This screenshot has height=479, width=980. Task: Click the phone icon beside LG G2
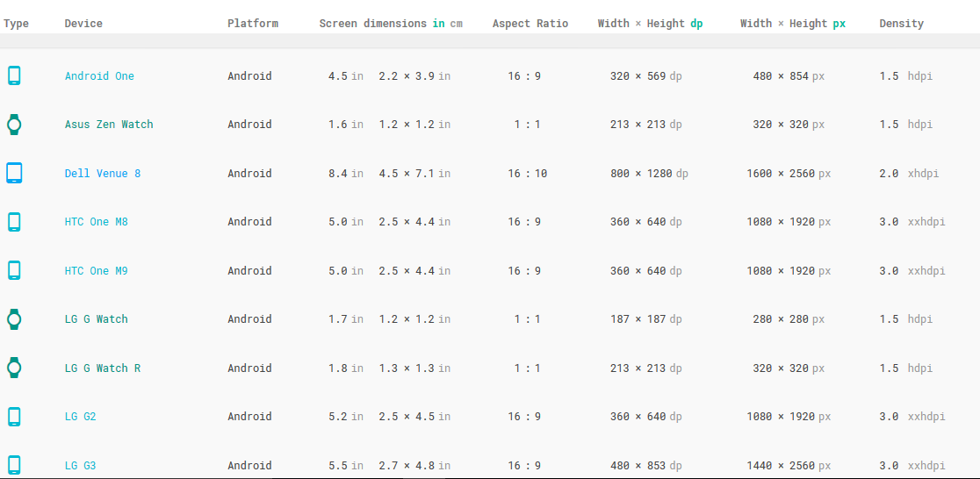(14, 417)
